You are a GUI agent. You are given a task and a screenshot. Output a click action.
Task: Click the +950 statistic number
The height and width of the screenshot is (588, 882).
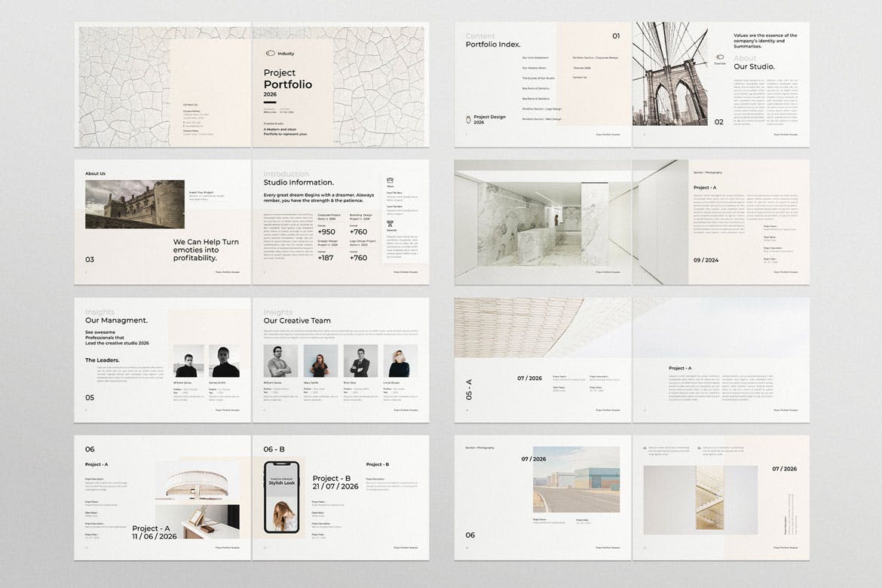326,232
